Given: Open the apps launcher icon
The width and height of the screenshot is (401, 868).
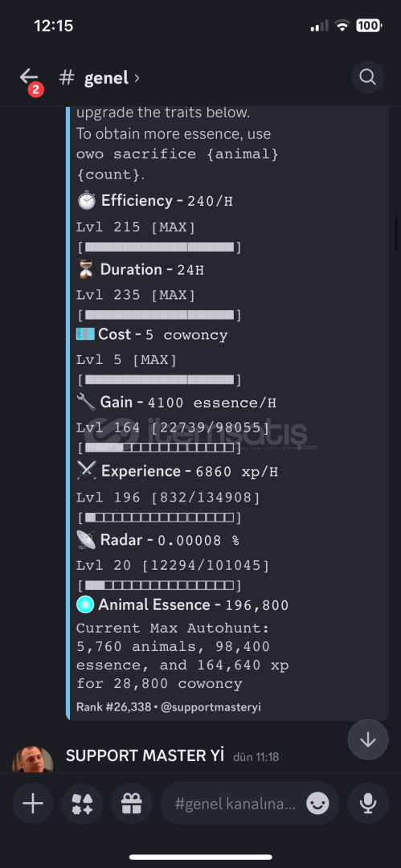Looking at the screenshot, I should [82, 803].
